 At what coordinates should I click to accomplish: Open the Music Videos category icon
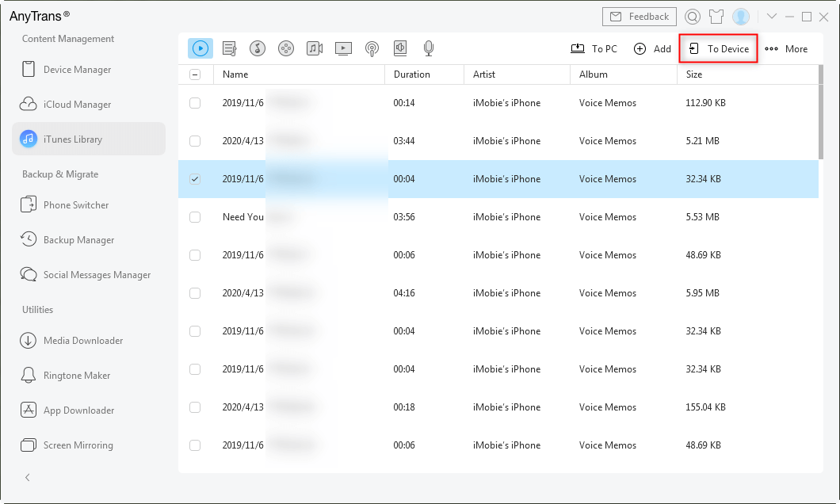tap(315, 48)
